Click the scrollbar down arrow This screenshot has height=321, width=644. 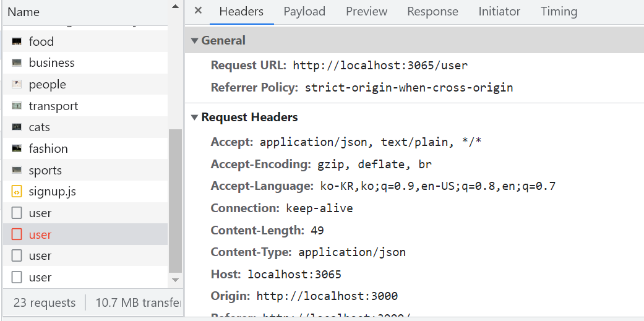click(176, 280)
